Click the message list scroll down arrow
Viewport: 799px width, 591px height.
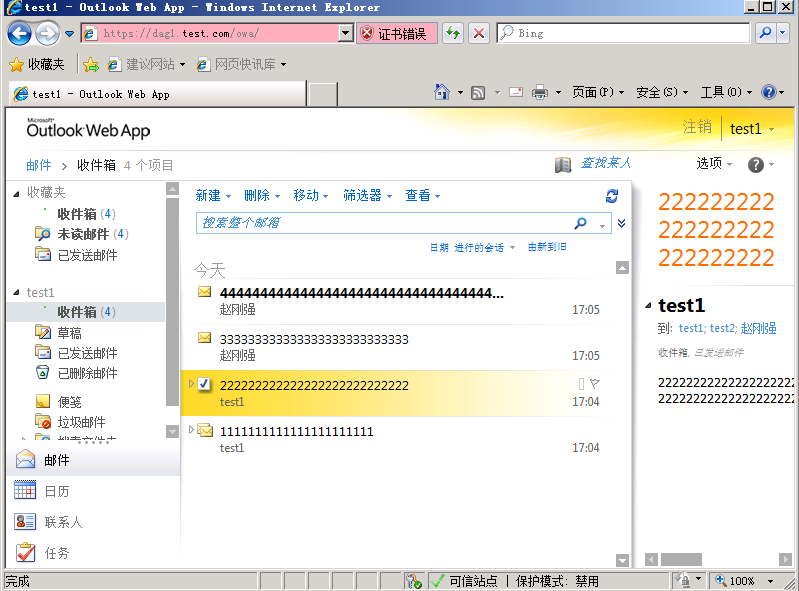pos(622,560)
